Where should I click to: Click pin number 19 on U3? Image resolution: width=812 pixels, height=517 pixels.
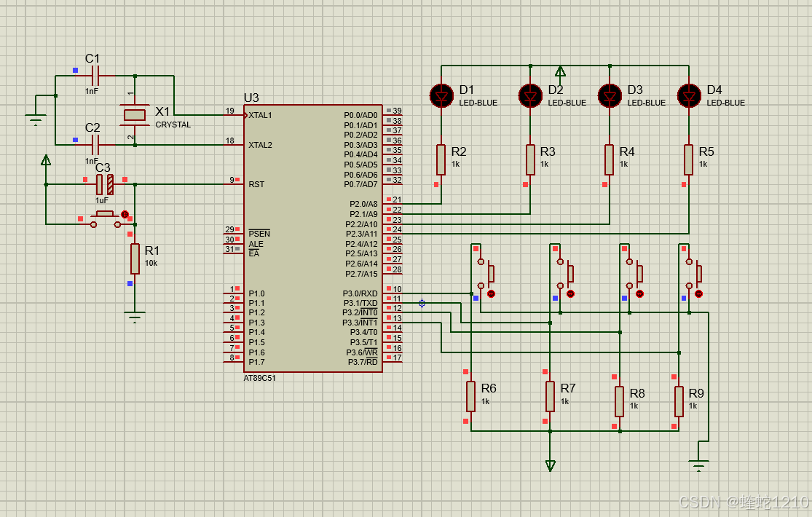point(230,111)
